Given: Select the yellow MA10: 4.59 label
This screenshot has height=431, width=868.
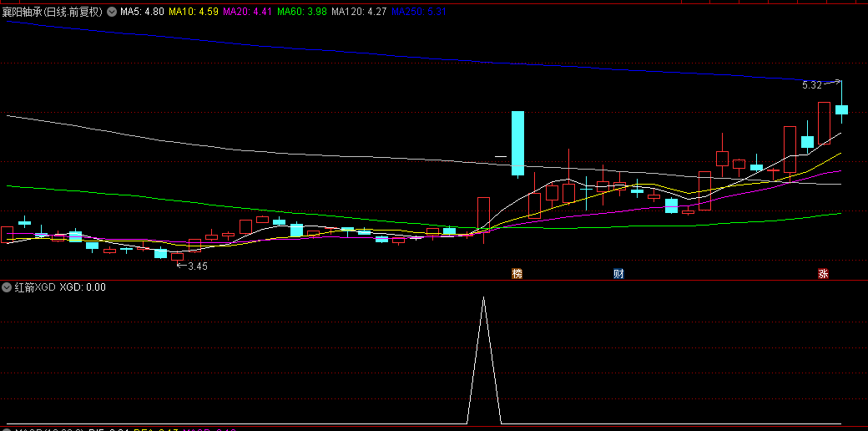Looking at the screenshot, I should click(193, 12).
